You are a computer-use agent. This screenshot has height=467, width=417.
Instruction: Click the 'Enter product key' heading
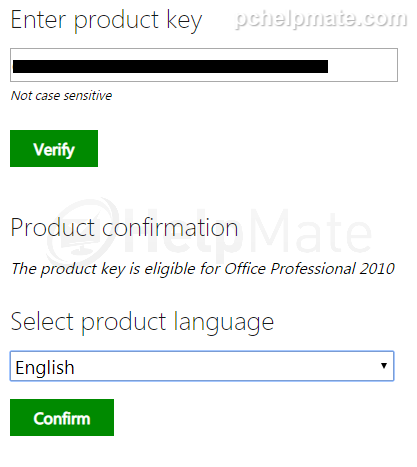click(106, 21)
